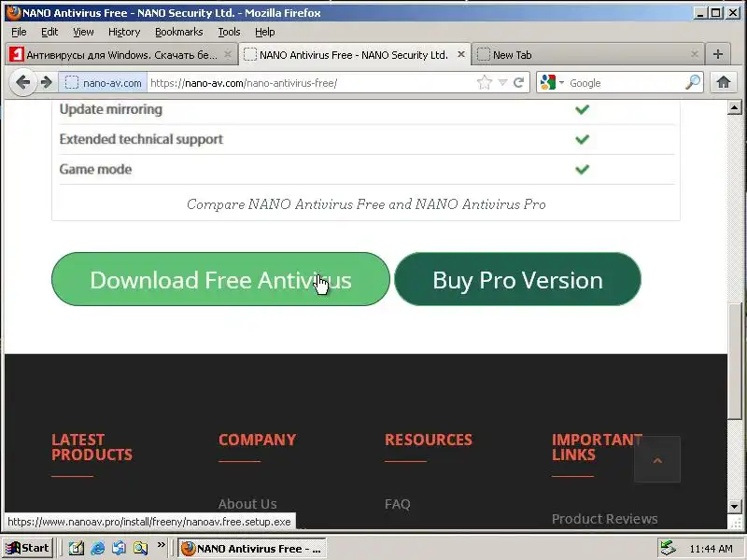Open the View menu
This screenshot has height=560, width=747.
pos(83,32)
